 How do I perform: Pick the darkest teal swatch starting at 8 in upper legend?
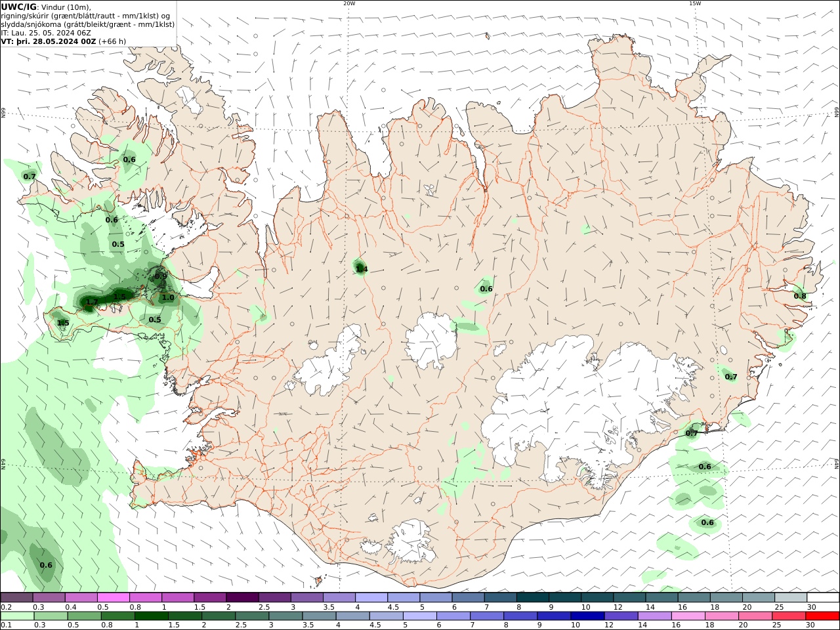[532, 598]
